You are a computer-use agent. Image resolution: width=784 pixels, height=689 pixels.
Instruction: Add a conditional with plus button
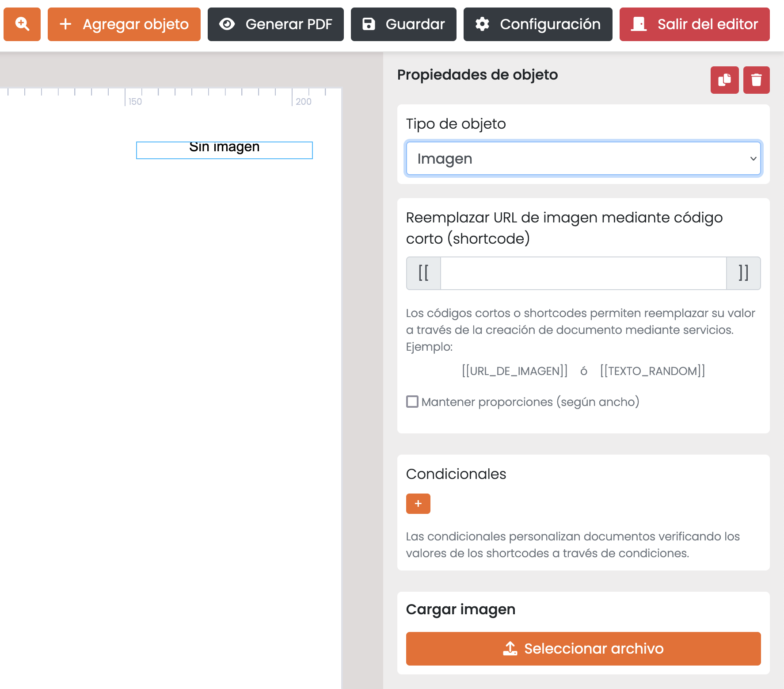[x=418, y=504]
